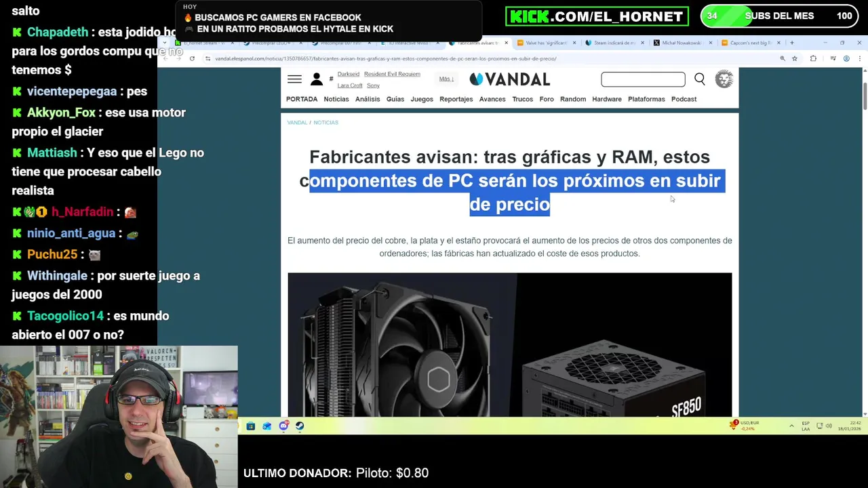Click the taskbar clock and date
This screenshot has width=868, height=488.
pos(850,426)
